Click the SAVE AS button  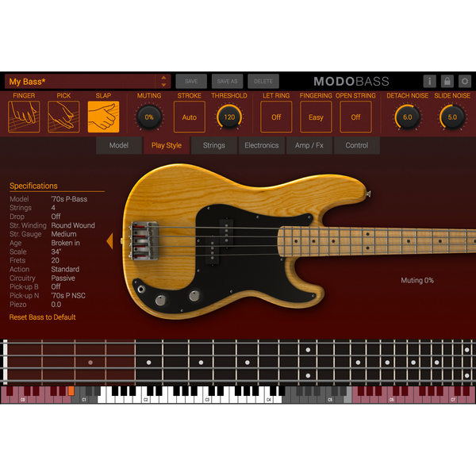(227, 82)
